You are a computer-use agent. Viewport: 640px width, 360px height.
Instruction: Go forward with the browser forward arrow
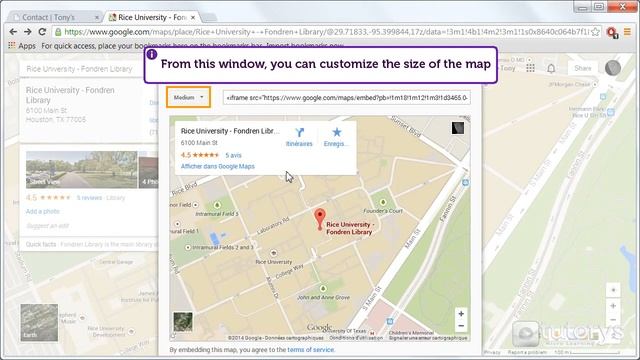[x=27, y=32]
